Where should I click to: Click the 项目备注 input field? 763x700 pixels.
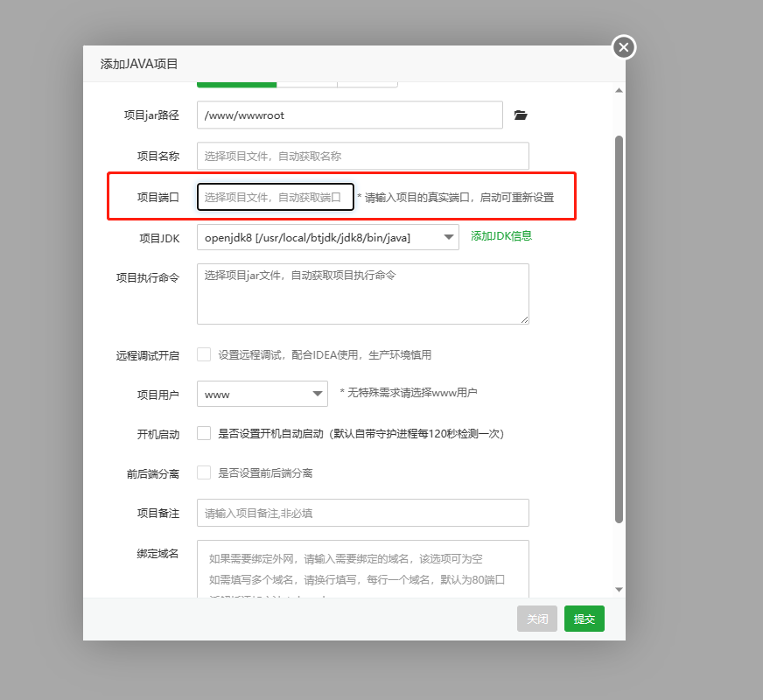pos(362,513)
